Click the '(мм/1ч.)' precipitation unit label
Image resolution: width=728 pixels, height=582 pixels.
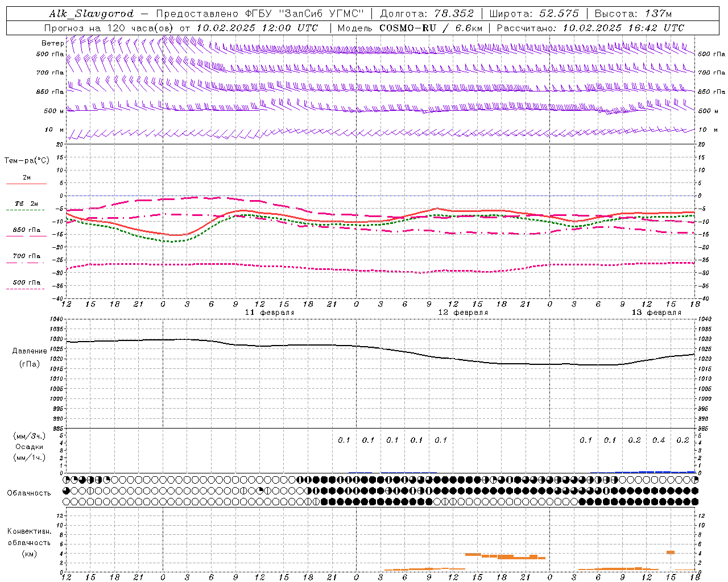(30, 458)
